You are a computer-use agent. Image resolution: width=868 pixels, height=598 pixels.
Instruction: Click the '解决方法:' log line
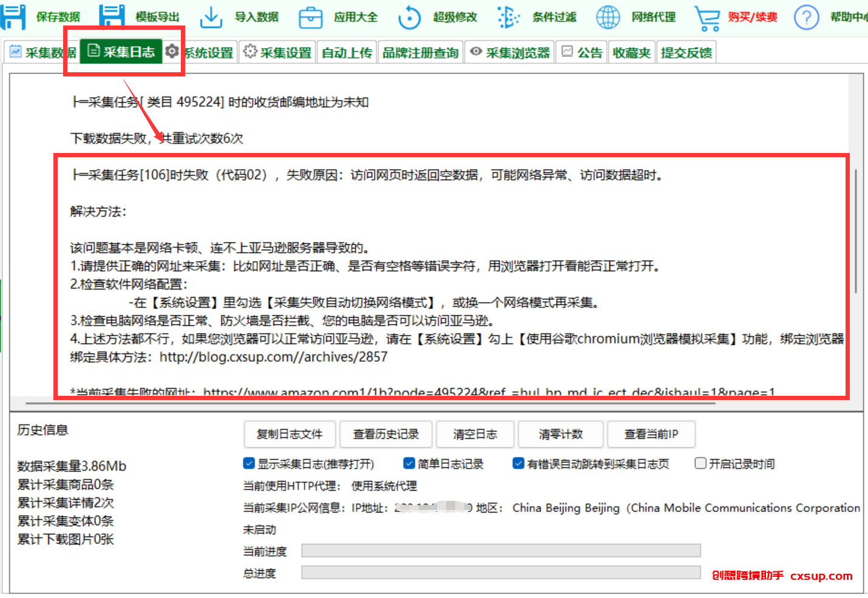click(x=98, y=211)
